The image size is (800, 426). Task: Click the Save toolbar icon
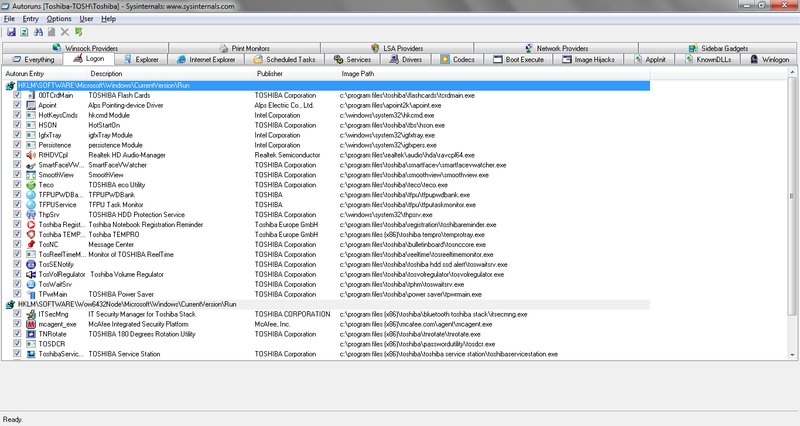(x=11, y=32)
